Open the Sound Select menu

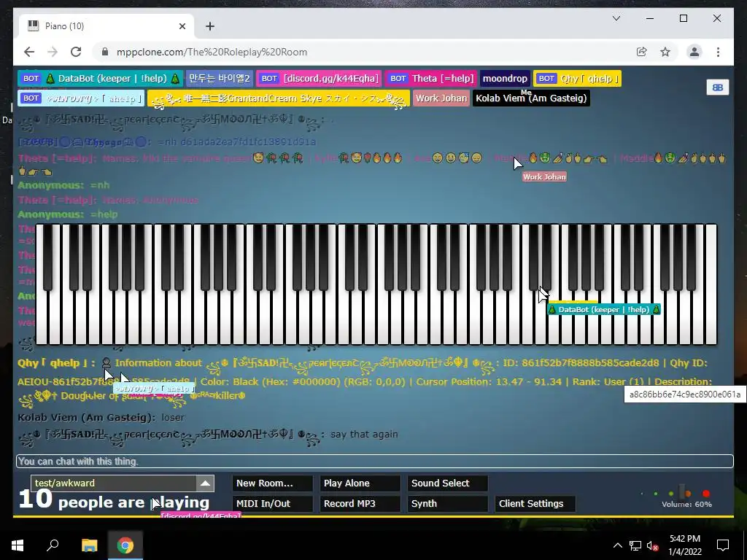[x=447, y=483]
